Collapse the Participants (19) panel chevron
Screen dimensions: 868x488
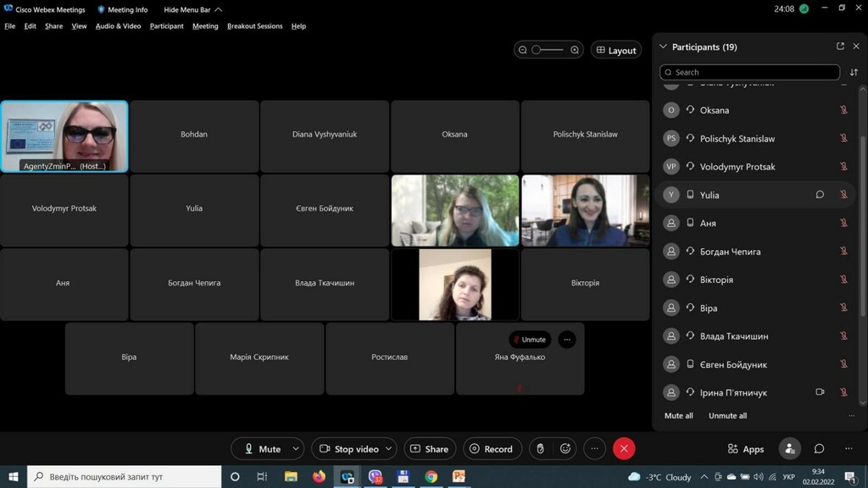click(x=663, y=47)
